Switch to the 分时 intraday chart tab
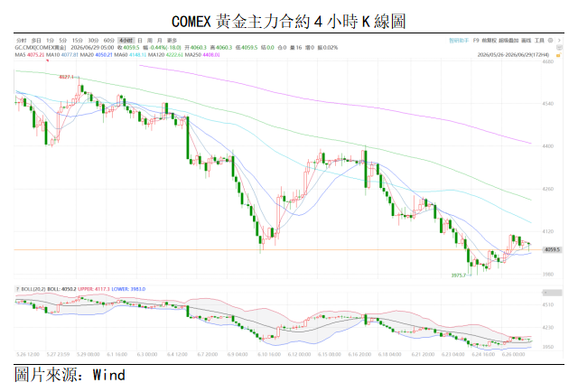 pyautogui.click(x=21, y=41)
